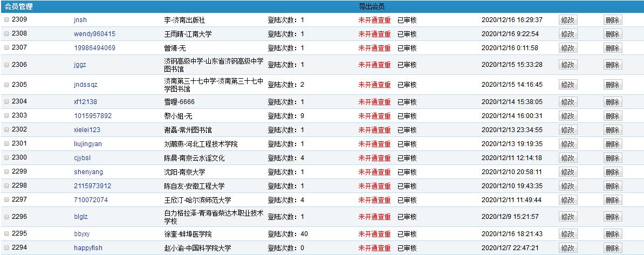Click 修改 button for user jggz
The image size is (644, 255).
567,65
